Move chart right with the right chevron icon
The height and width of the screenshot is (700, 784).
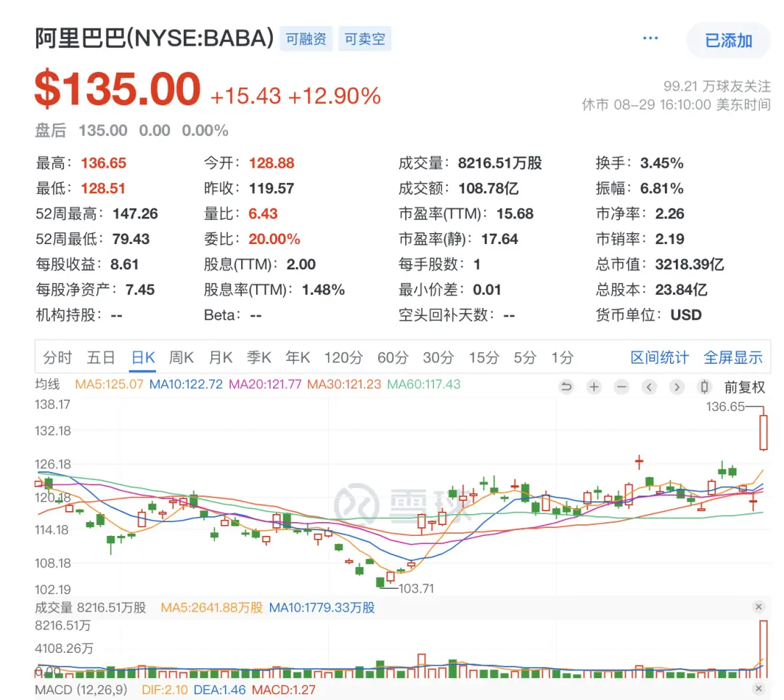pos(677,386)
